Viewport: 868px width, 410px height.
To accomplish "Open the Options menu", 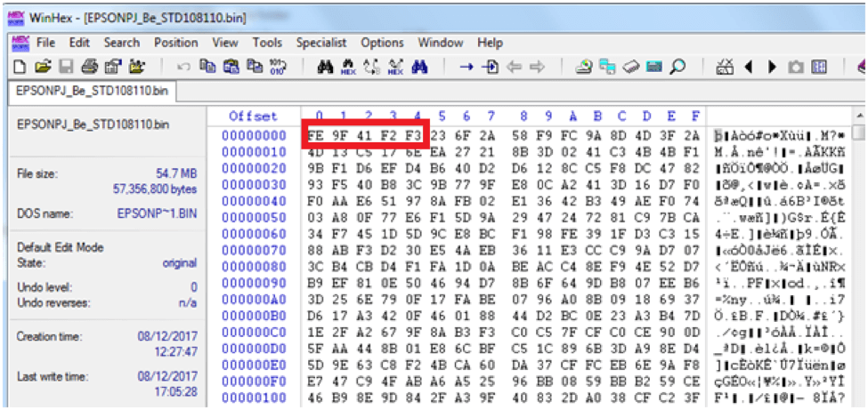I will tap(383, 43).
